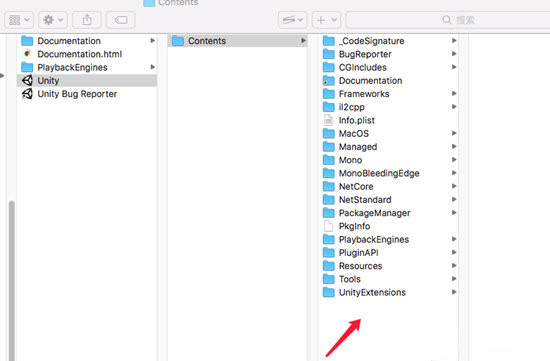Expand the PlaybackEngines arrow in first column

153,67
